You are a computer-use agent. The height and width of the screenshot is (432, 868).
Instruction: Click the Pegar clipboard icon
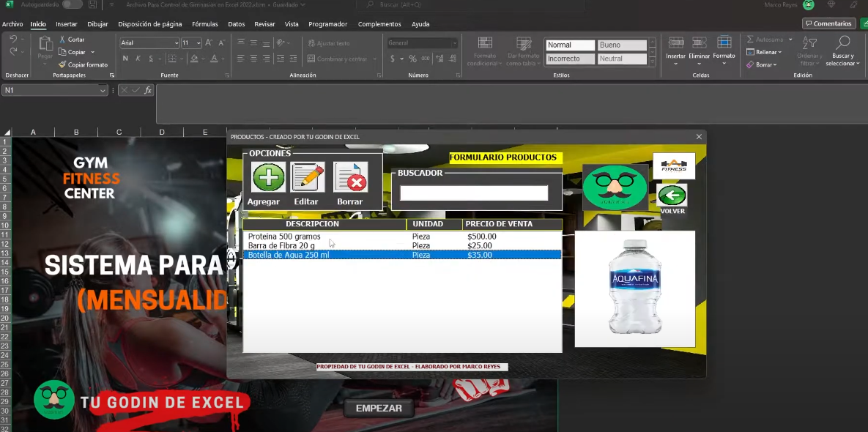click(x=45, y=43)
